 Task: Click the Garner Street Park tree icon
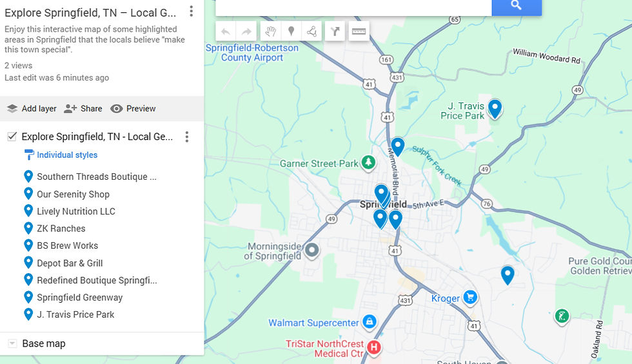pos(368,162)
